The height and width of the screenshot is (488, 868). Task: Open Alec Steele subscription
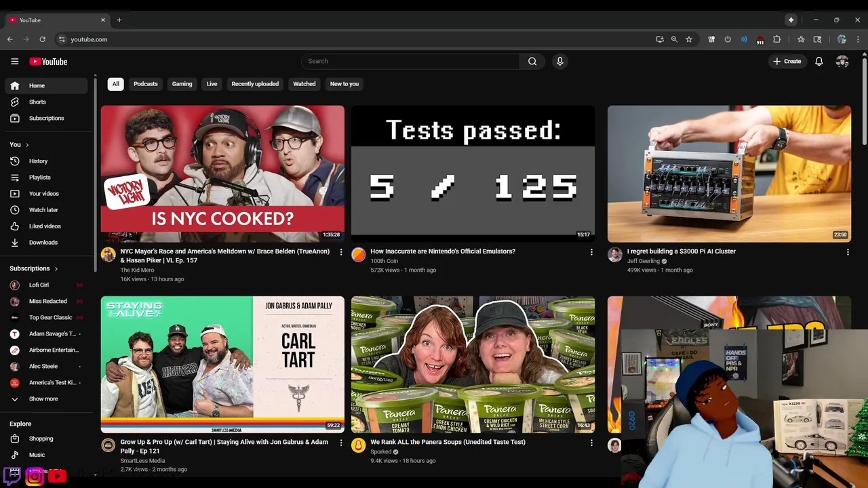click(x=46, y=366)
